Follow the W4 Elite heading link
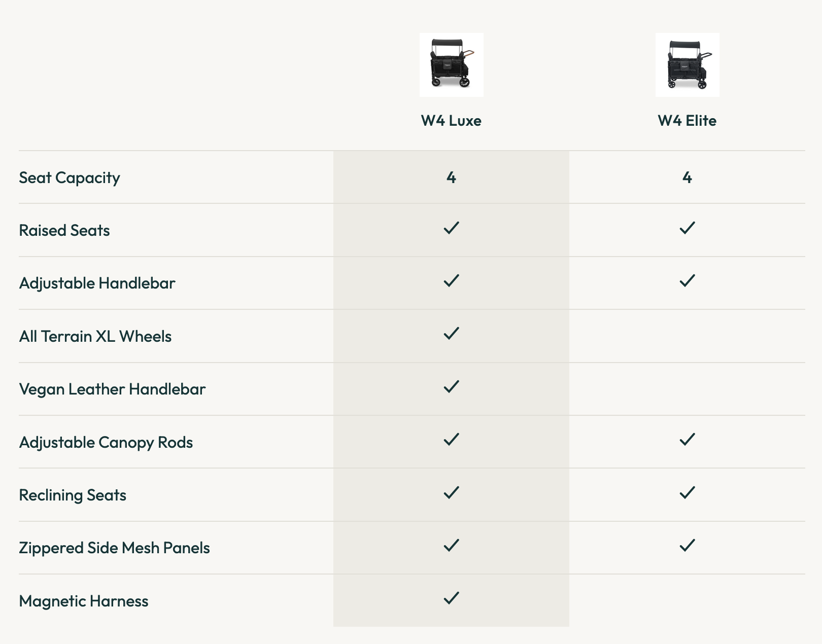This screenshot has width=822, height=644. (x=687, y=121)
